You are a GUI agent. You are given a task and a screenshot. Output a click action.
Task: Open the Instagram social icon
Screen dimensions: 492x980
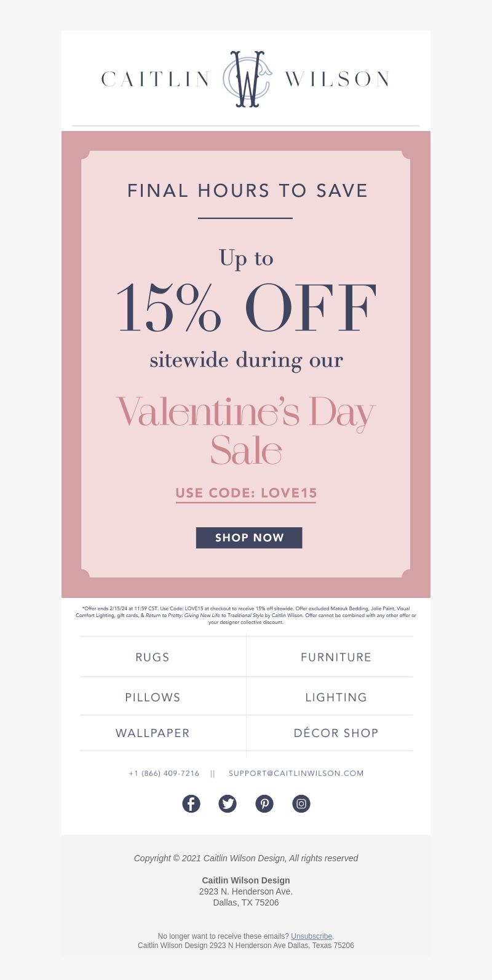point(301,803)
